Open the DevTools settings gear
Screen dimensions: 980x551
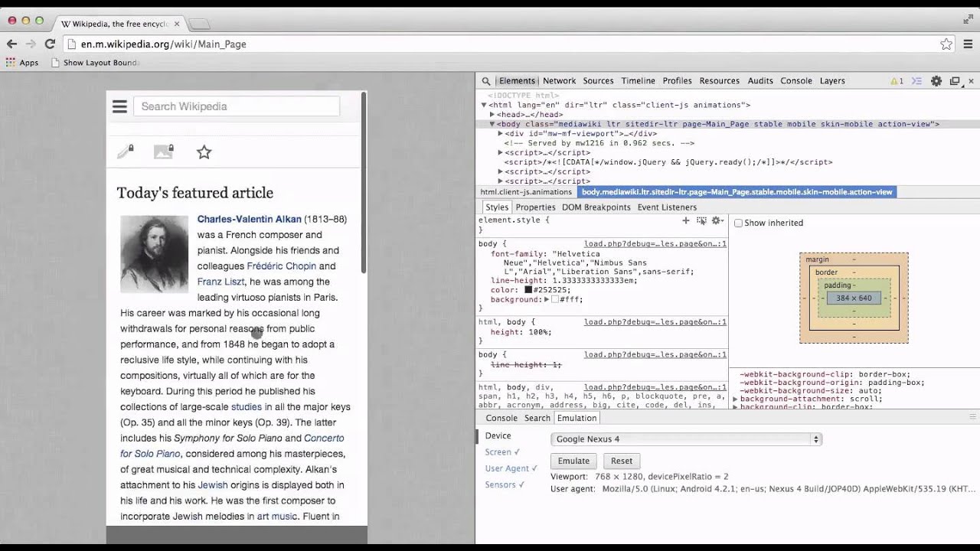tap(936, 80)
